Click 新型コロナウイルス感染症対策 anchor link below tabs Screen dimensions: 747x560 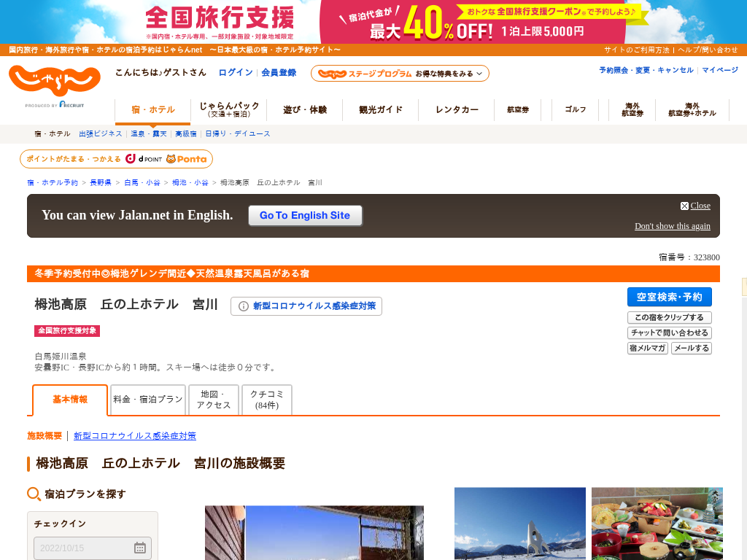(135, 436)
